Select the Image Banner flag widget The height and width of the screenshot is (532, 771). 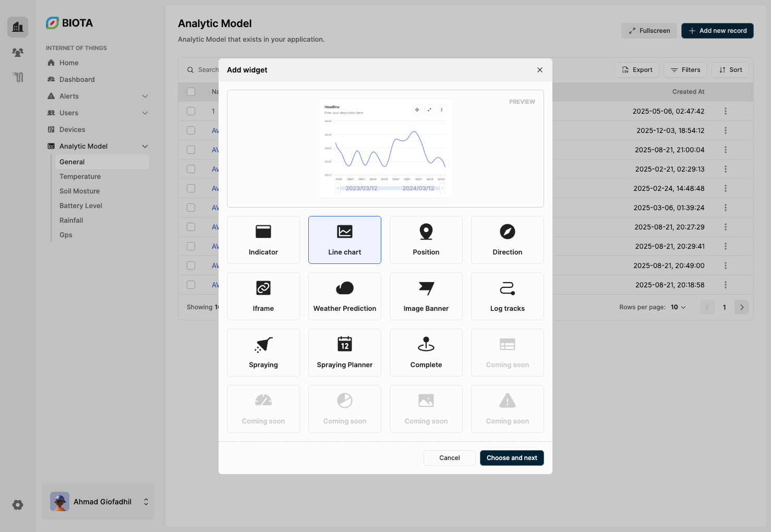426,296
